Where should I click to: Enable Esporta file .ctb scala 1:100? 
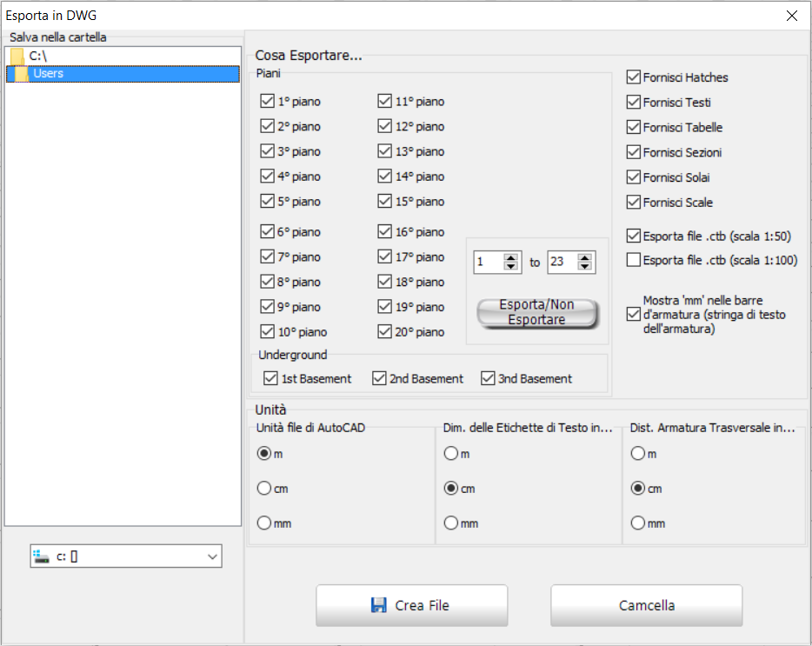(x=634, y=260)
